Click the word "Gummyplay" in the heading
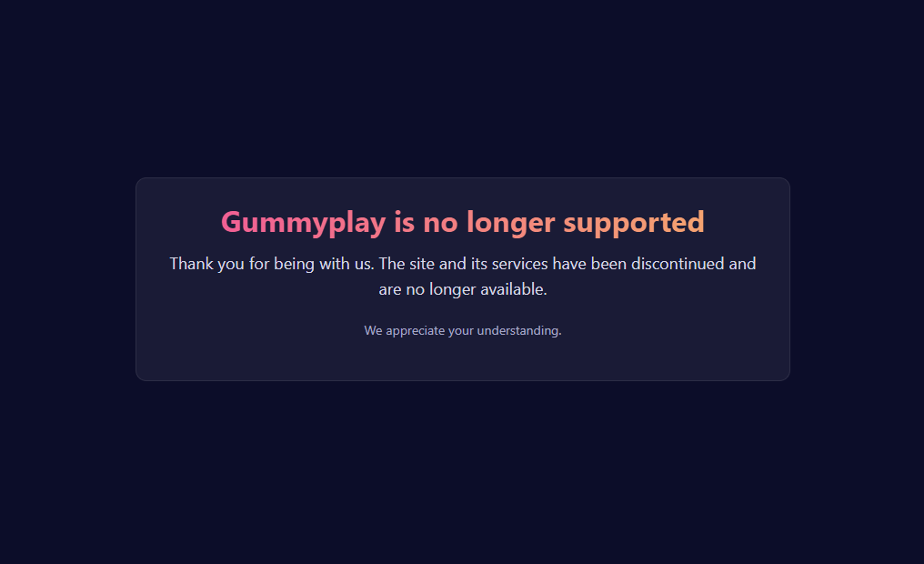This screenshot has height=564, width=924. [x=304, y=224]
